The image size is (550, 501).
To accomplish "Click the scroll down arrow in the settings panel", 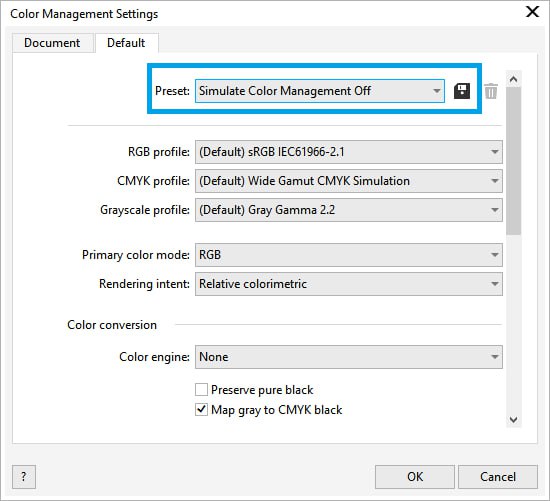I will coord(514,420).
